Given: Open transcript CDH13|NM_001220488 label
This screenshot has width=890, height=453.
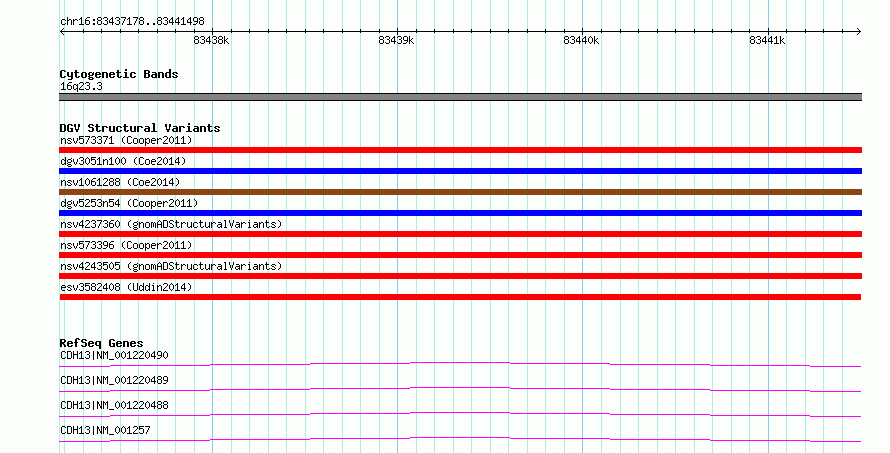Looking at the screenshot, I should tap(114, 405).
